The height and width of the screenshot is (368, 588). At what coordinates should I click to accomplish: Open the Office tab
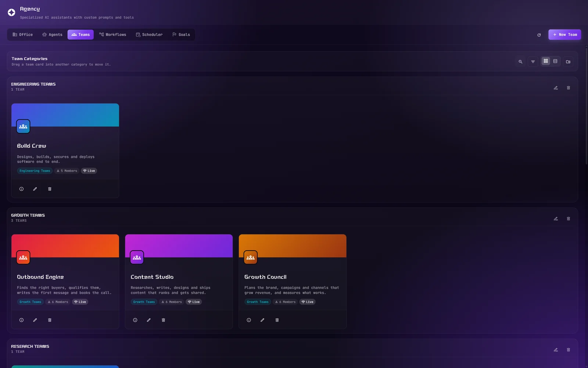(x=23, y=35)
